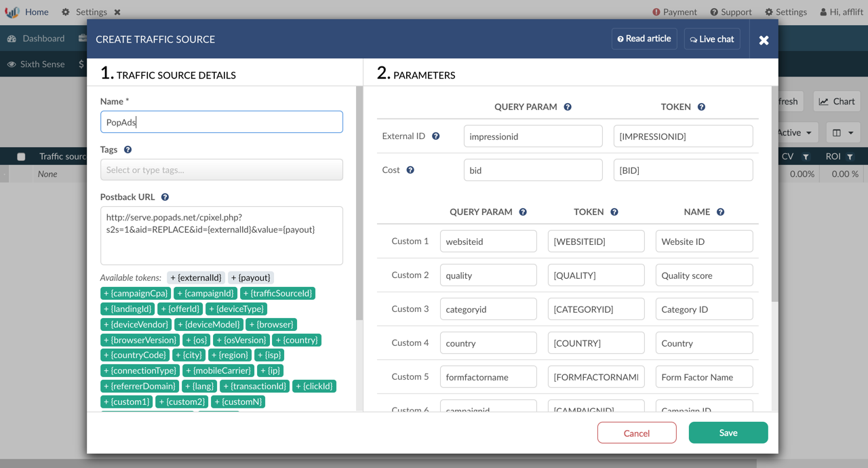Click the Payment warning icon in header

[656, 12]
